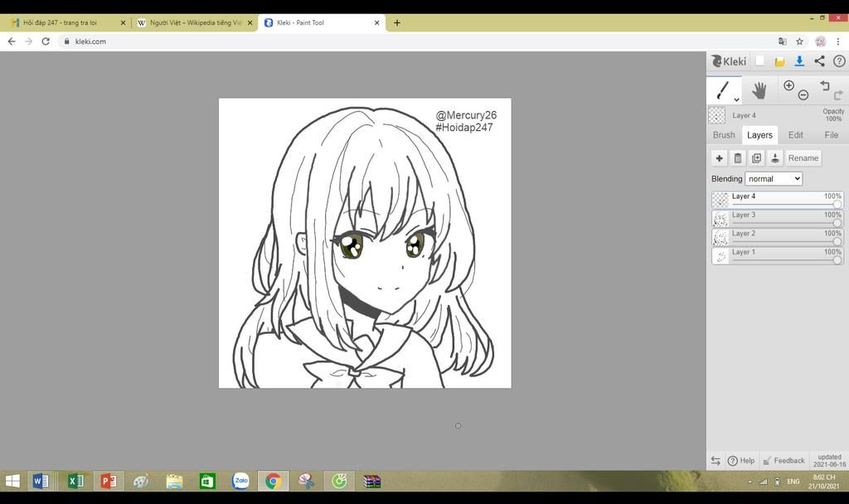Merge layer down with the stamp icon
The height and width of the screenshot is (504, 849).
point(775,158)
